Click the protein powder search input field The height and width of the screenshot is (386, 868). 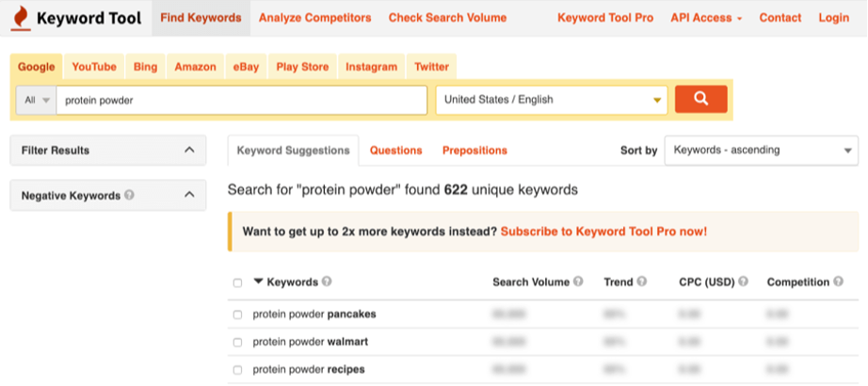pyautogui.click(x=241, y=100)
